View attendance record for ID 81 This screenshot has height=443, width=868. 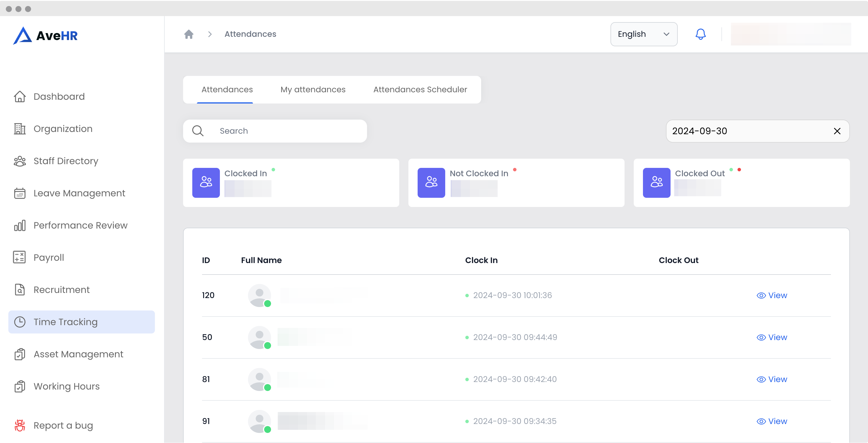coord(772,379)
